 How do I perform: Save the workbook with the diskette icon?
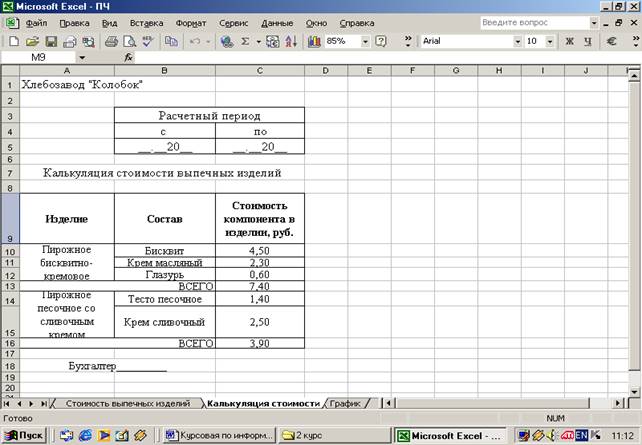52,42
